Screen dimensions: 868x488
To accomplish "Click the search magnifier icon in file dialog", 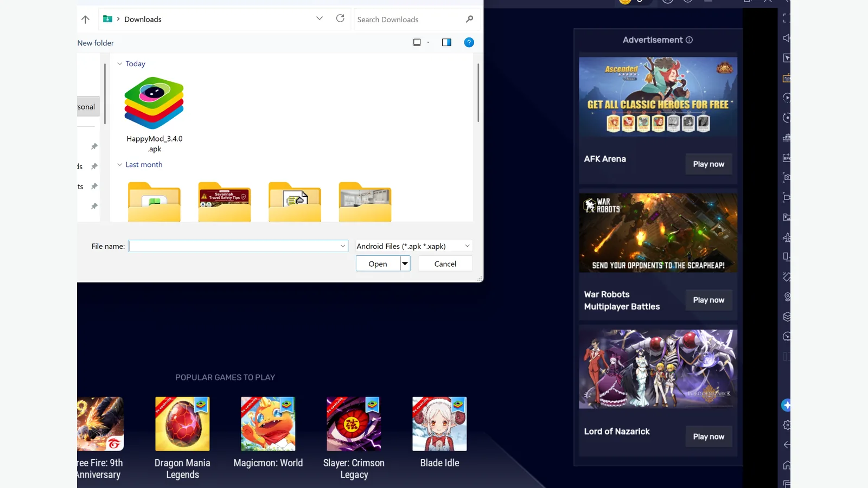I will coord(469,19).
